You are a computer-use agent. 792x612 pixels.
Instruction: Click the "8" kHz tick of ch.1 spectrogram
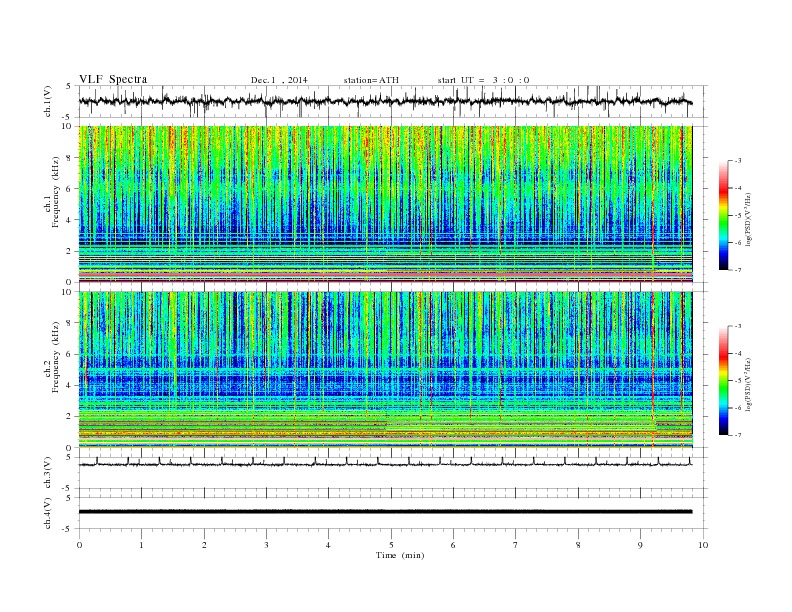[70, 158]
